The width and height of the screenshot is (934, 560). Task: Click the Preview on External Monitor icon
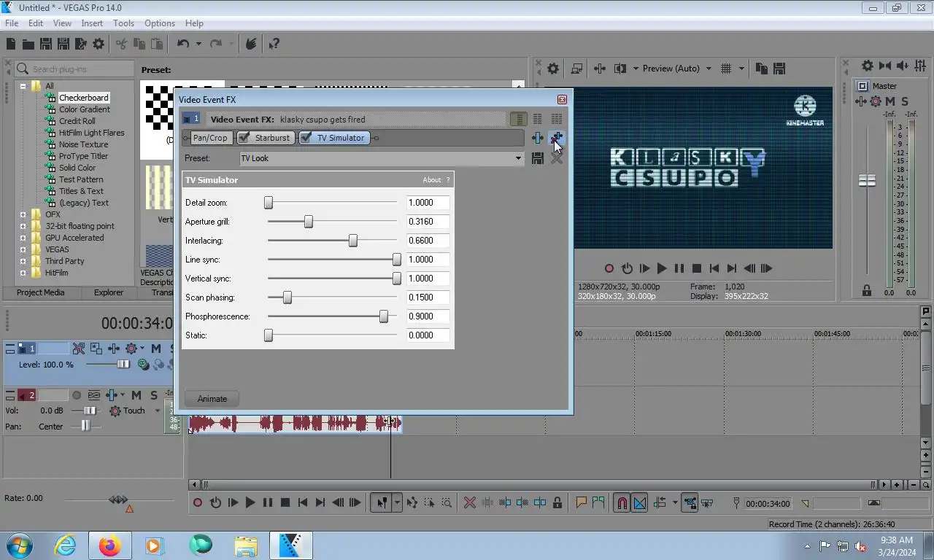pyautogui.click(x=576, y=69)
